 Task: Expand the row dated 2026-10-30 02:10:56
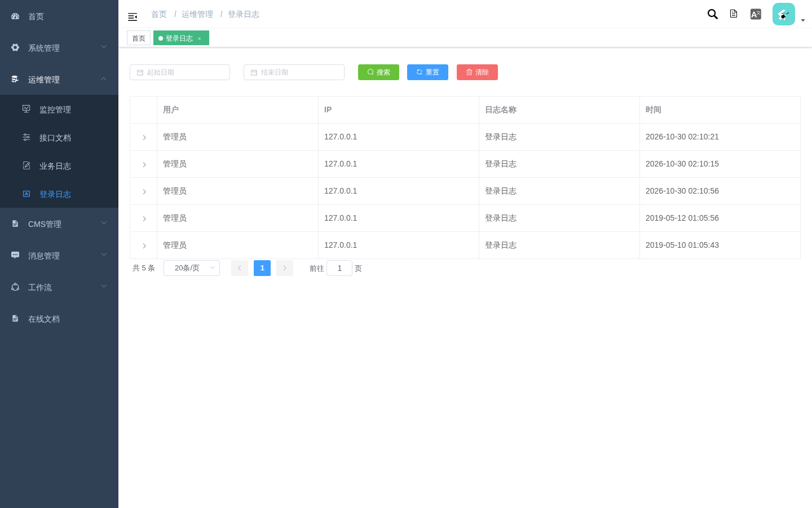144,192
